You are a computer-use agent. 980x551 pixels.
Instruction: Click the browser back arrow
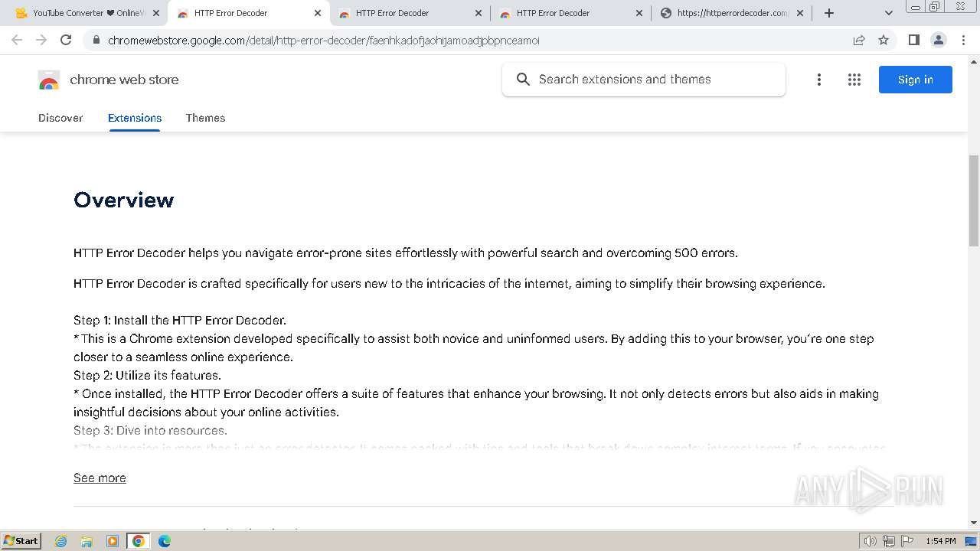tap(17, 40)
